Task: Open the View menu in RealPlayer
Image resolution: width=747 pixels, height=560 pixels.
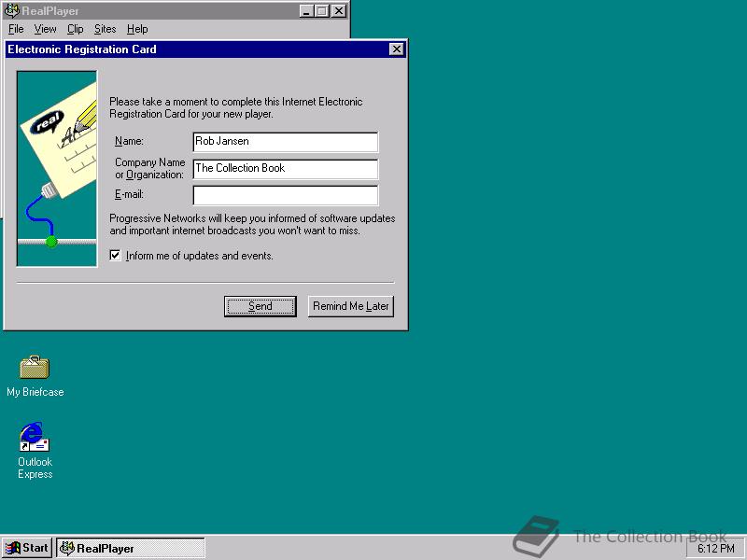Action: 45,29
